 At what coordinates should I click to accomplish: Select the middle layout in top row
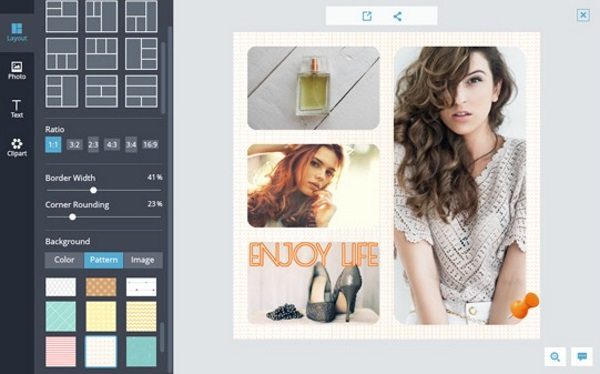(101, 16)
